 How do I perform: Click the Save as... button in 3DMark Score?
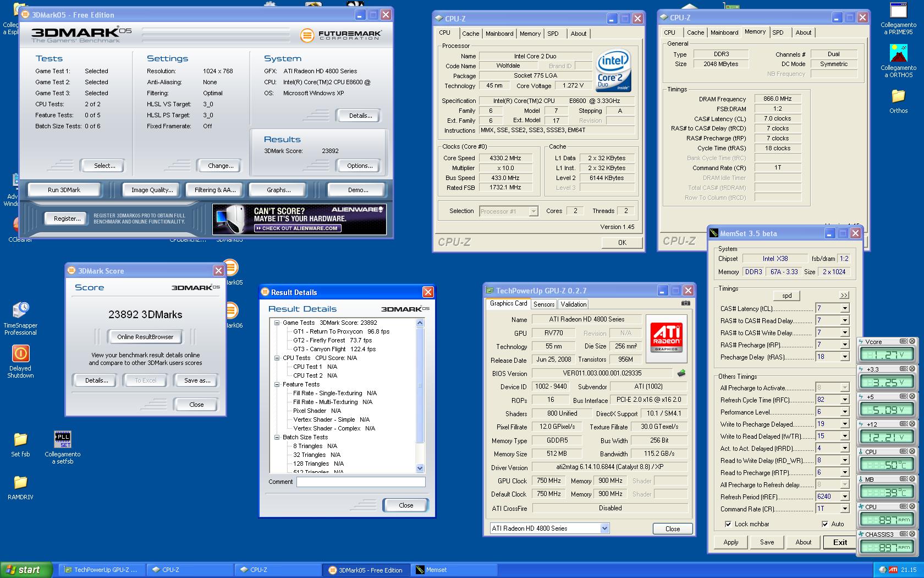click(x=197, y=380)
